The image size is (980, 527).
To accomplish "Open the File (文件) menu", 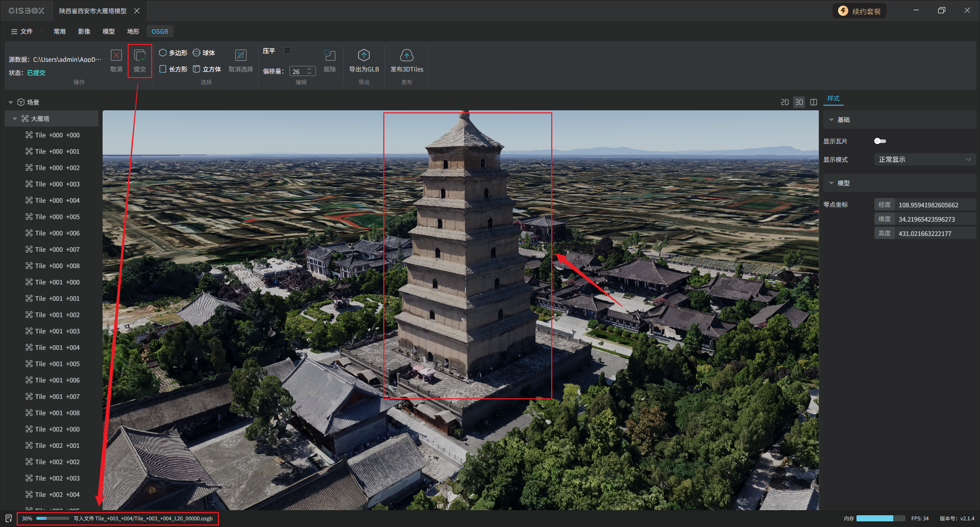I will click(22, 31).
